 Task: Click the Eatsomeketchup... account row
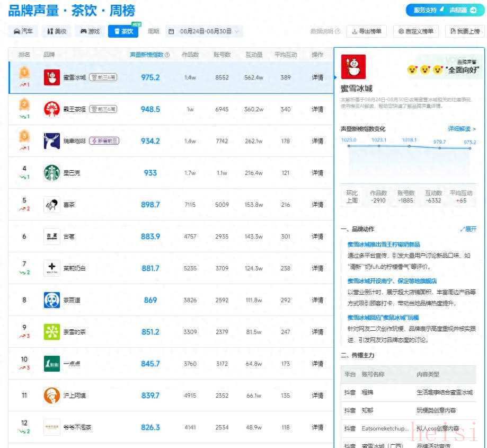pyautogui.click(x=409, y=428)
